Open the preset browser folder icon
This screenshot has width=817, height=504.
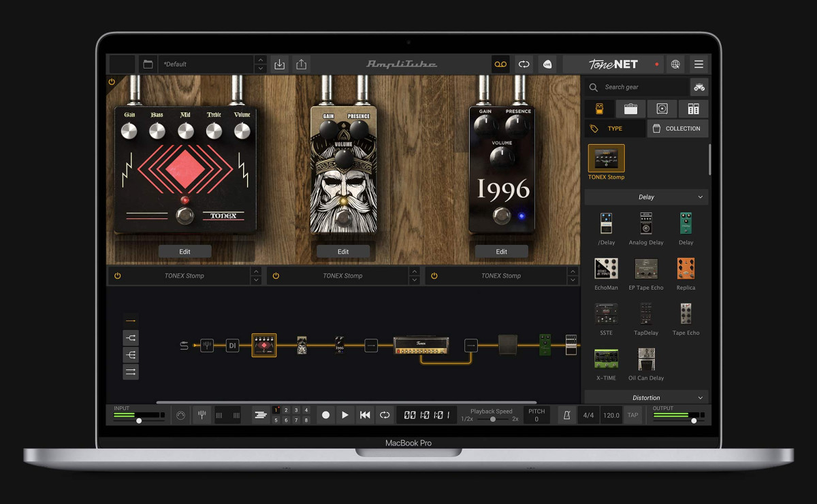(148, 64)
